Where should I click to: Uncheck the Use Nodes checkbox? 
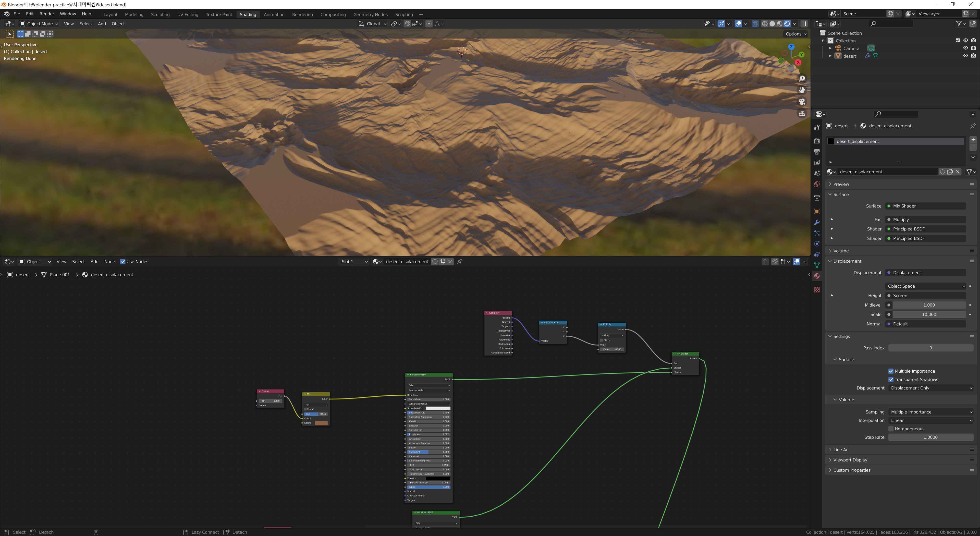(x=122, y=262)
